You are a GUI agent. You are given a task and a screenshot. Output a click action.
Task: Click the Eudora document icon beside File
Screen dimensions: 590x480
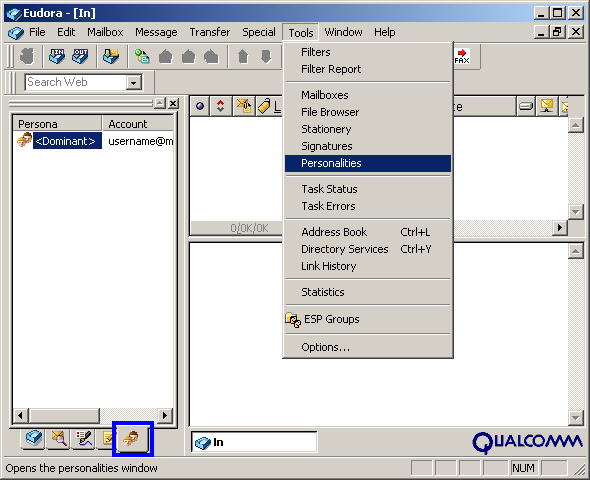click(15, 33)
